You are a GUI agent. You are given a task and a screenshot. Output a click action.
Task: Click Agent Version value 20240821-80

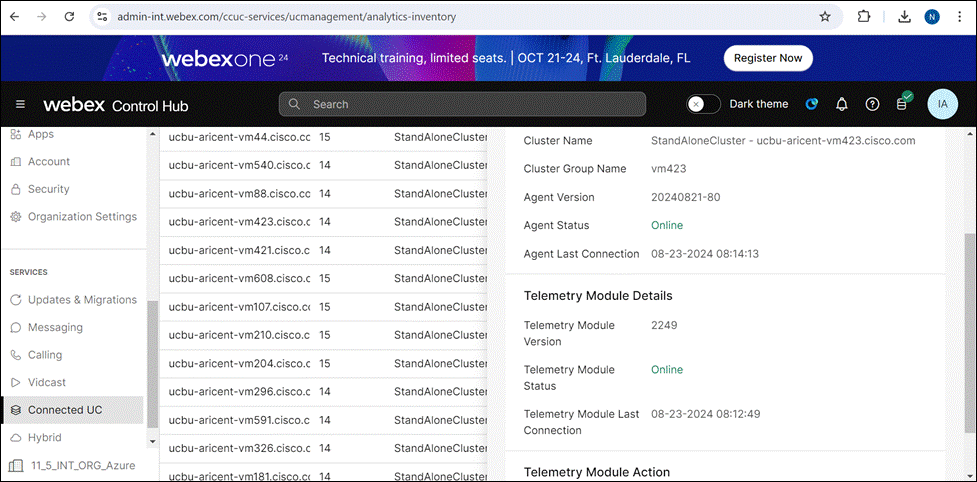685,197
